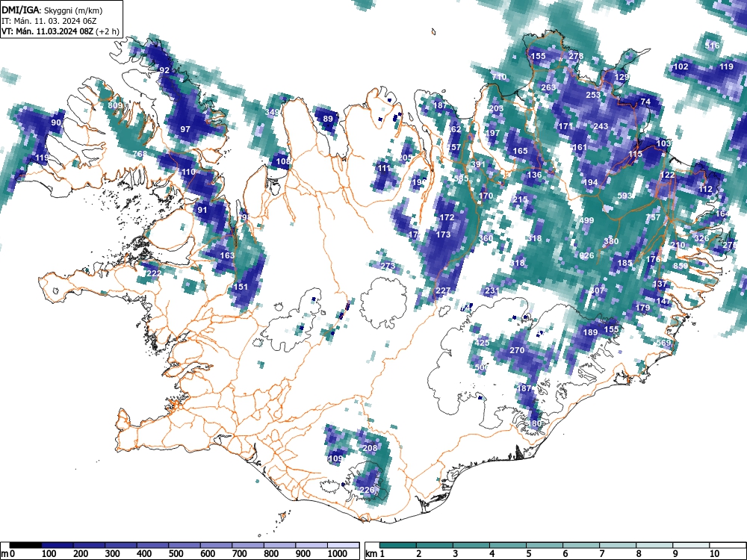747x560 pixels.
Task: Select the map value 349
Action: pos(272,113)
